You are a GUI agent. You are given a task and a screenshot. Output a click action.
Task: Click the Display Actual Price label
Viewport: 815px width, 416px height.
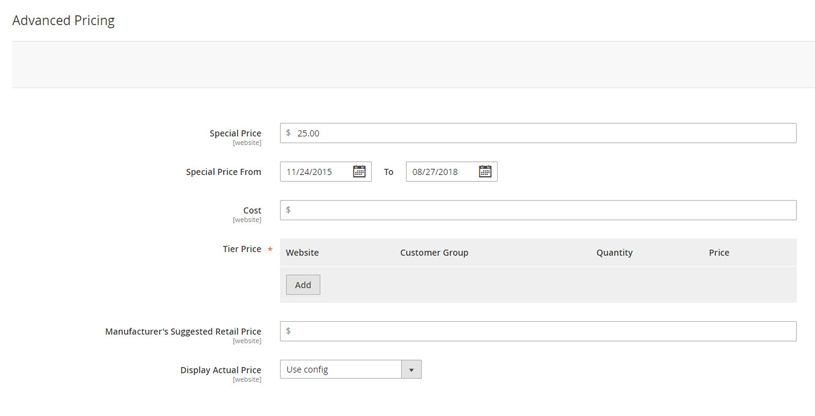coord(221,370)
